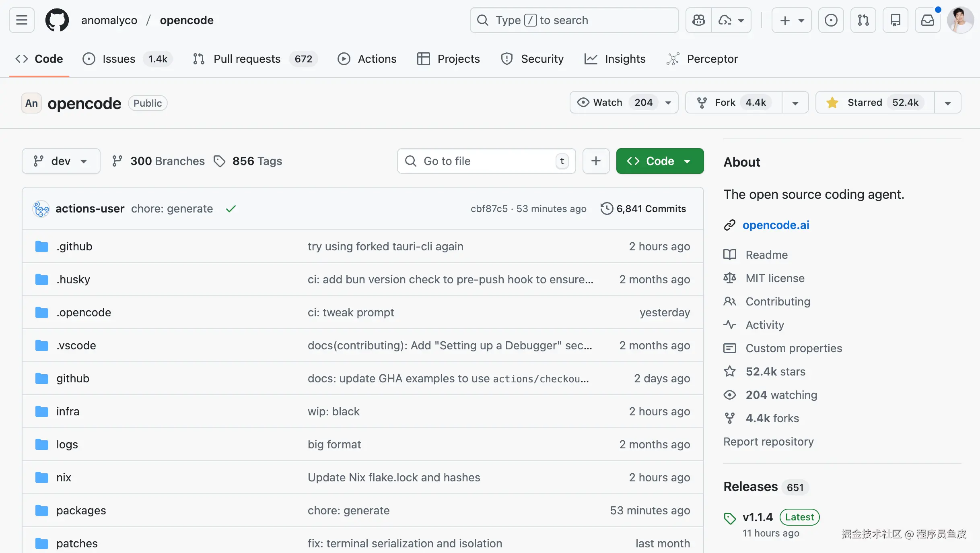980x553 pixels.
Task: Open the notifications inbox icon
Action: pyautogui.click(x=927, y=20)
